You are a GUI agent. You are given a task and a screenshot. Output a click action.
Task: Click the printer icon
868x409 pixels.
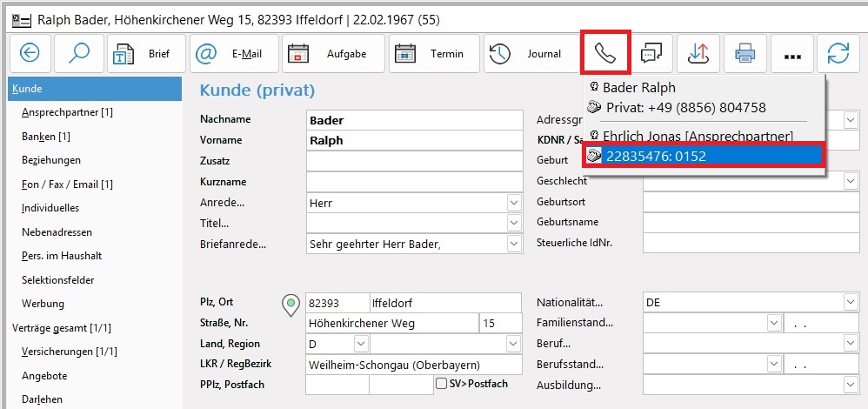[x=744, y=54]
